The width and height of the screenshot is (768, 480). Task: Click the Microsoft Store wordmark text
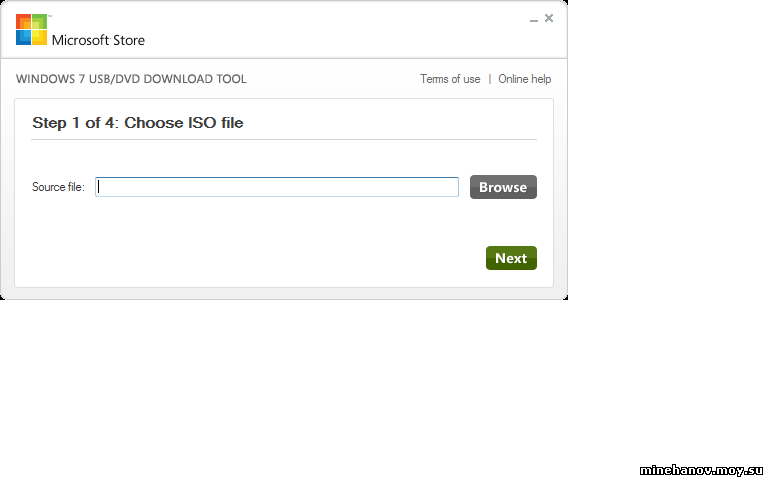click(x=98, y=40)
